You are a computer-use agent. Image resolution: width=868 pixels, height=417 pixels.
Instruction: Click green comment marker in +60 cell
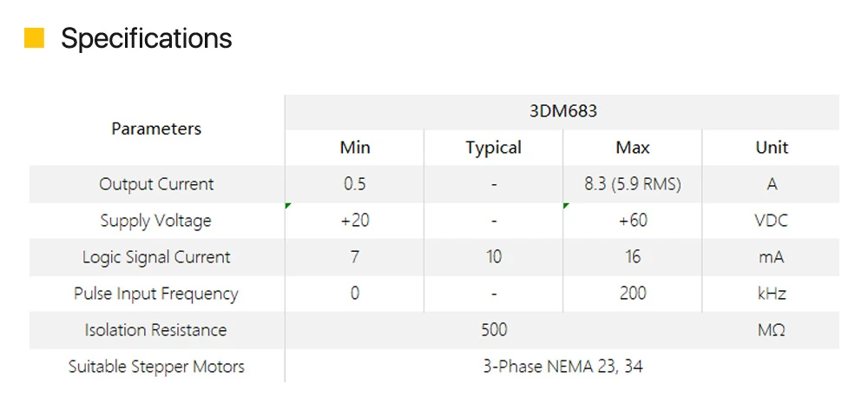(x=566, y=205)
